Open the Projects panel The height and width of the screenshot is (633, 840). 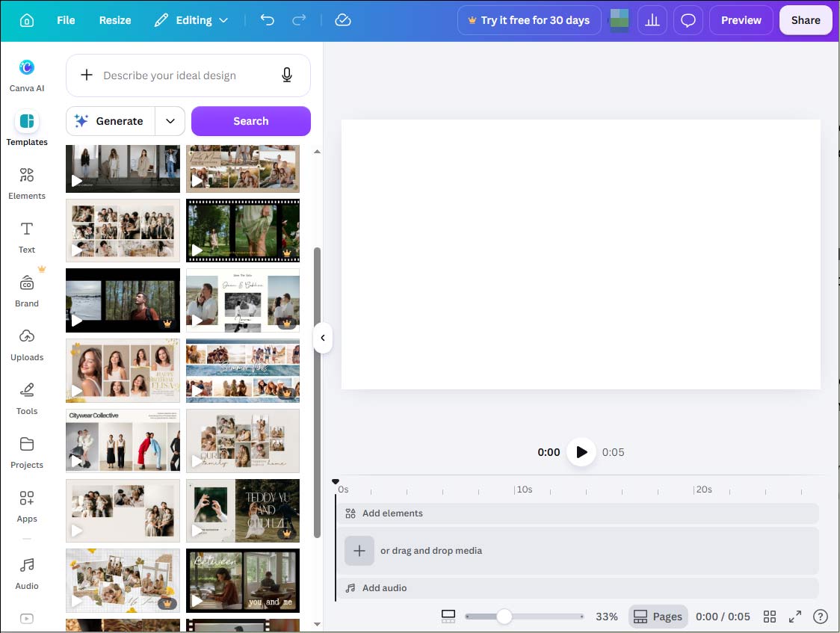pos(27,453)
